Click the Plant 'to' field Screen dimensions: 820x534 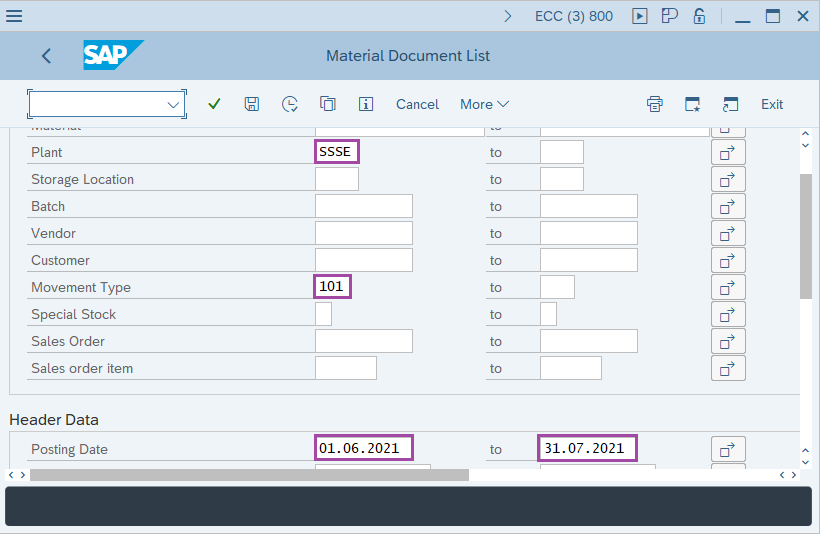[x=562, y=152]
